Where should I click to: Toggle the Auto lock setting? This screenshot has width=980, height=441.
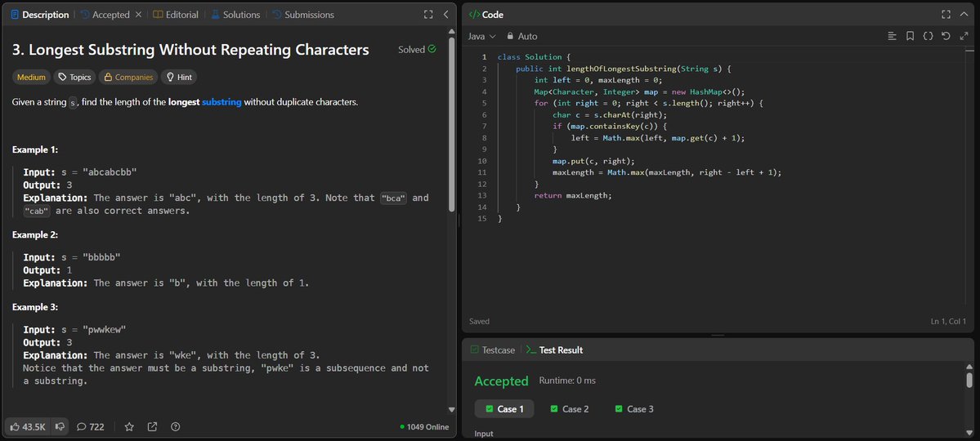point(521,36)
